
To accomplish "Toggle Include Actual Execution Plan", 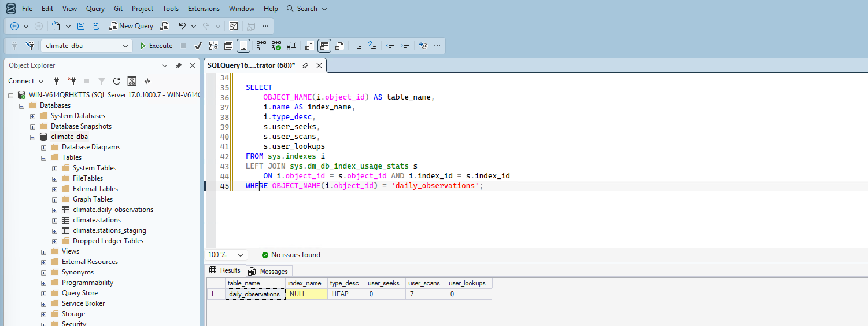I will coord(261,46).
